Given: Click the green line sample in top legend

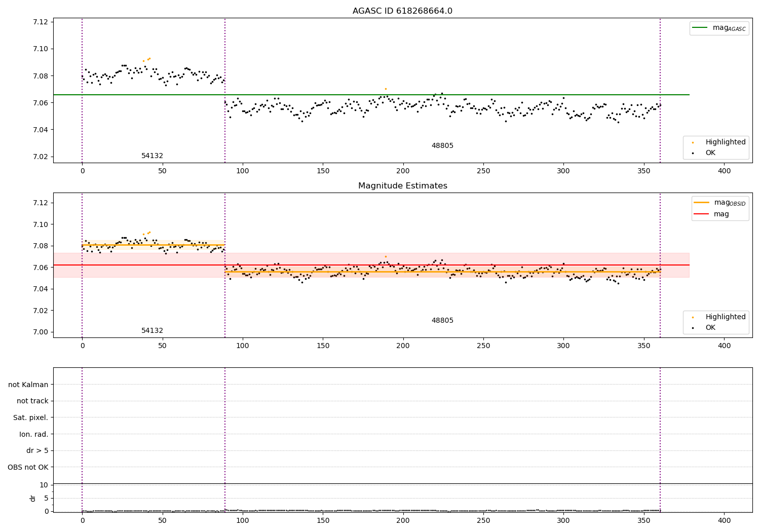Looking at the screenshot, I should pos(700,27).
